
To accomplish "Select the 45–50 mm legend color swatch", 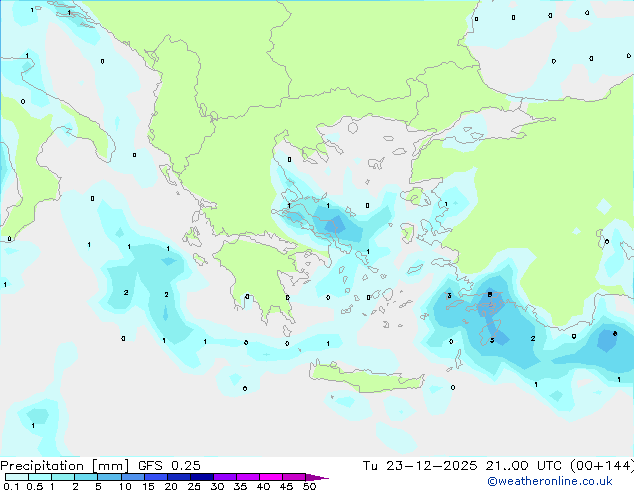I will click(294, 477).
